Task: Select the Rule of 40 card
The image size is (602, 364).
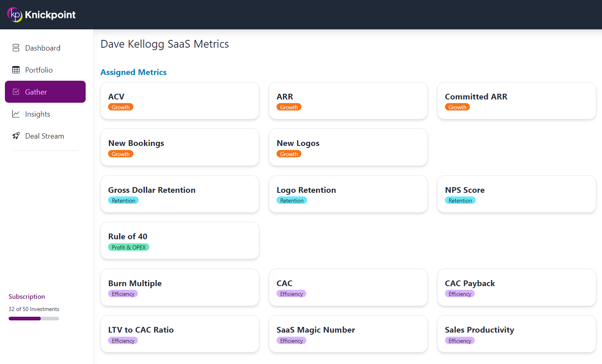Action: (x=180, y=240)
